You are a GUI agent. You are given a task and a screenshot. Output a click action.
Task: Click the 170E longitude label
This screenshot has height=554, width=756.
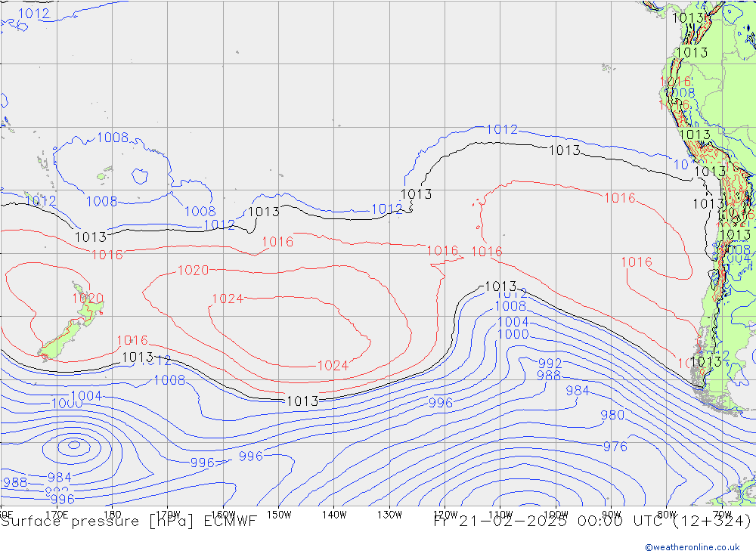coord(57,514)
